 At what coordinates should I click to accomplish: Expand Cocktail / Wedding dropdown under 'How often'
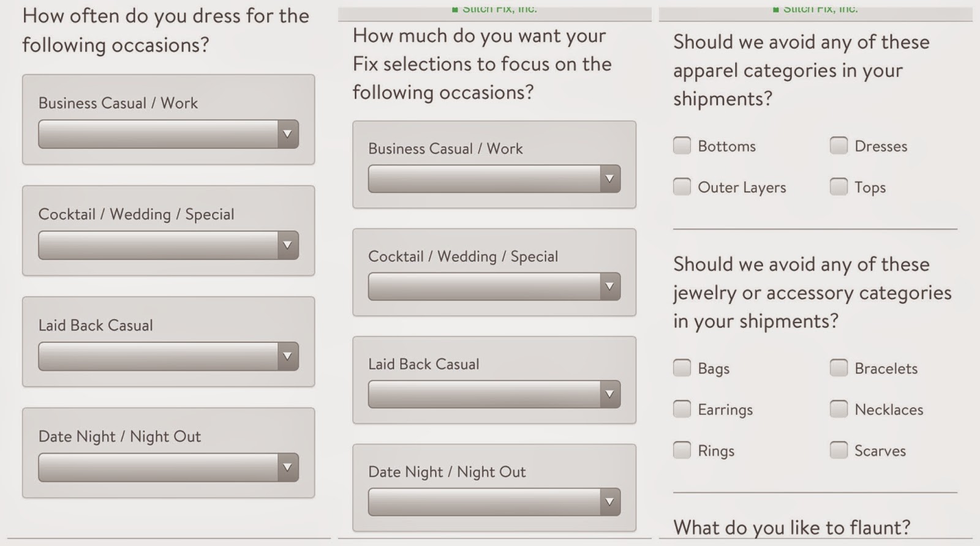(x=168, y=245)
